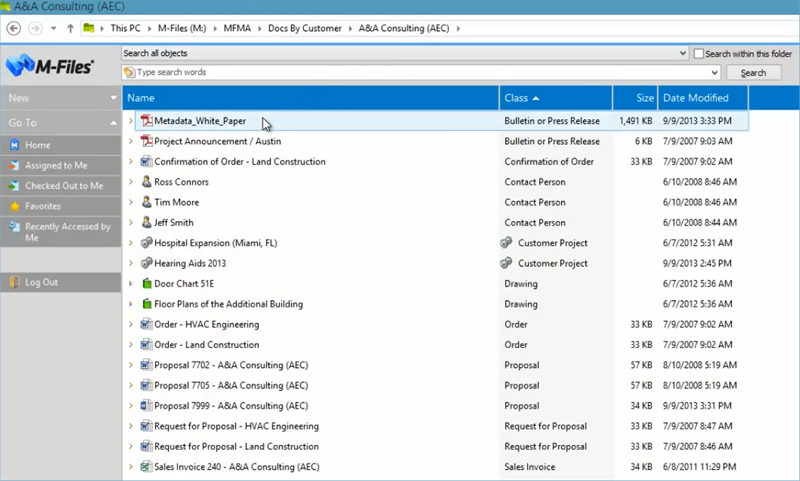The image size is (800, 481).
Task: Navigate to Docs By Customer breadcrumb
Action: 305,29
